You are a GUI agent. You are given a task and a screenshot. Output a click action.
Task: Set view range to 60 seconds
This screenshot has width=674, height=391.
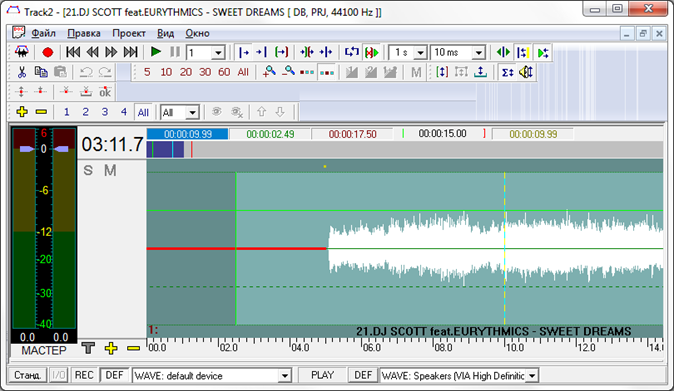point(224,72)
